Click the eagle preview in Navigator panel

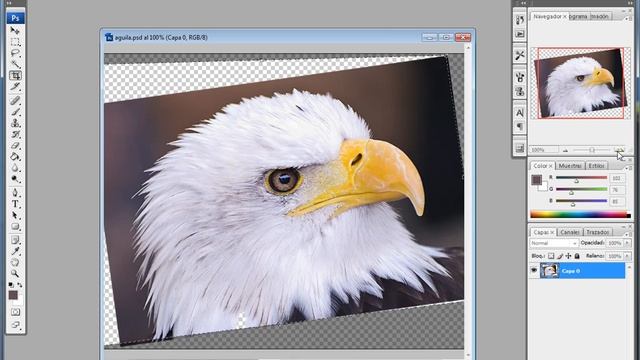pos(580,83)
